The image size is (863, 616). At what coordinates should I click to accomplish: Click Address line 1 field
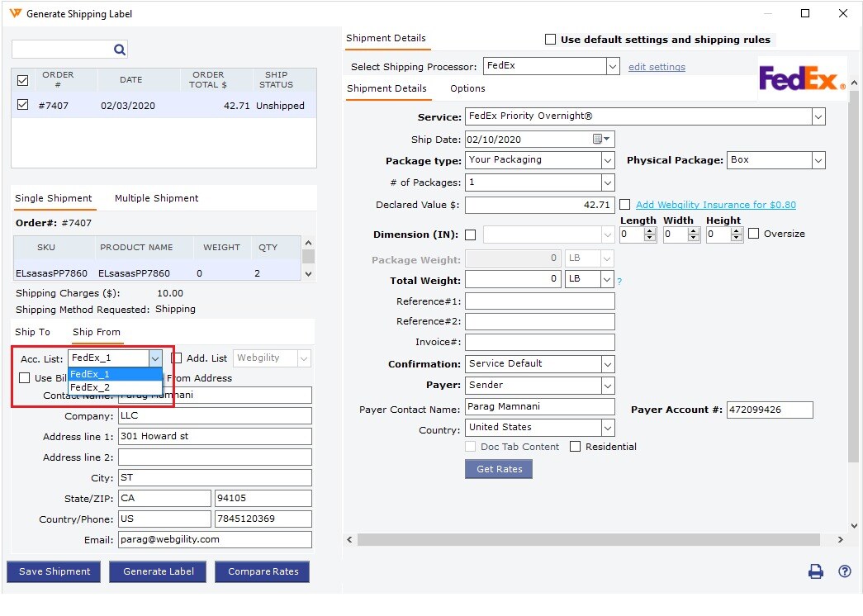point(215,436)
